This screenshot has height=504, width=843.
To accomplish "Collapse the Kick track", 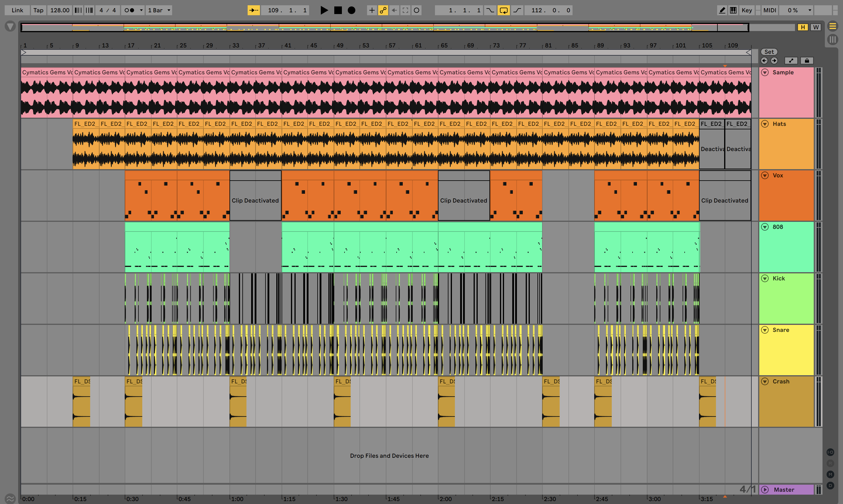I will pyautogui.click(x=765, y=279).
